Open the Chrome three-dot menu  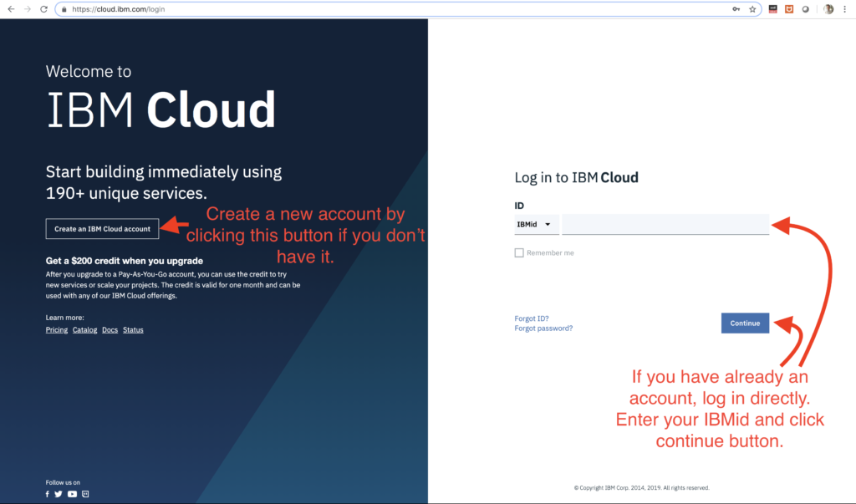[x=844, y=9]
